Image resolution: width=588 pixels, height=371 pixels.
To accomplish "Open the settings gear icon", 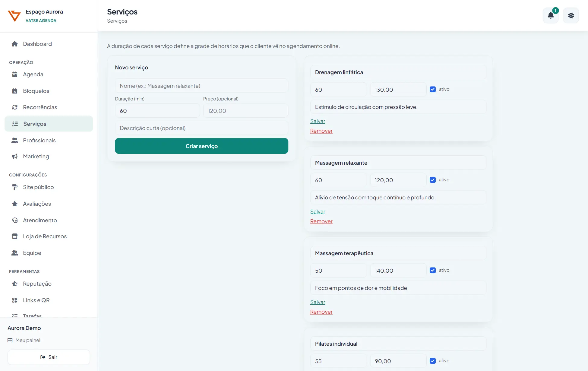I will pyautogui.click(x=571, y=15).
